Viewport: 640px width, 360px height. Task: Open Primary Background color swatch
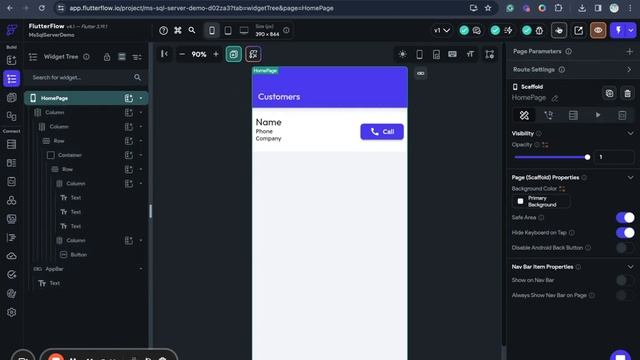(x=541, y=201)
